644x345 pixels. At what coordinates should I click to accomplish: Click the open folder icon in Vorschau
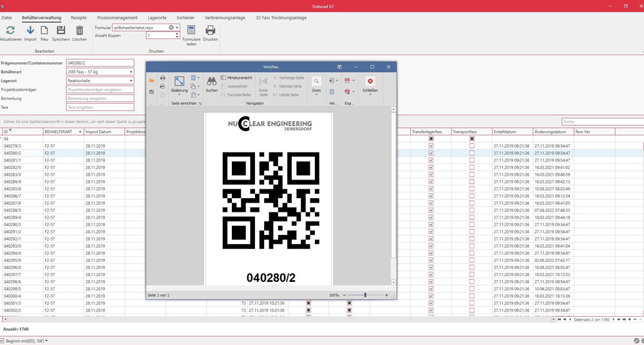point(151,80)
